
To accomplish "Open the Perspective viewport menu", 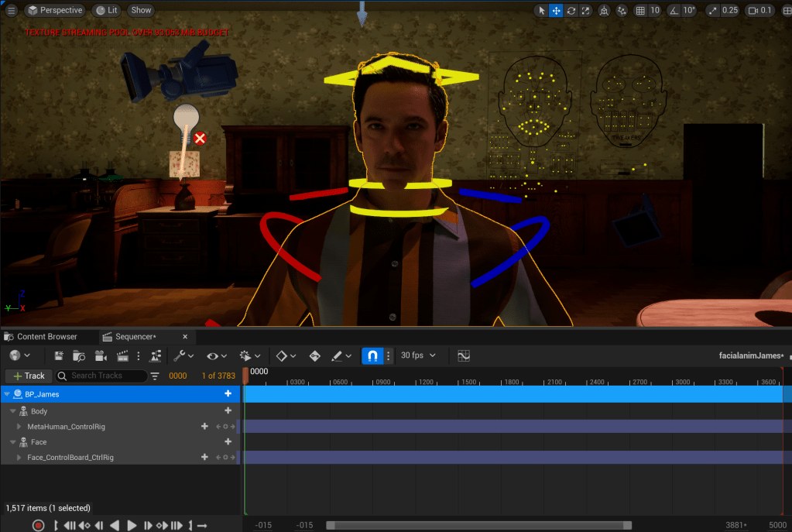I will (54, 10).
